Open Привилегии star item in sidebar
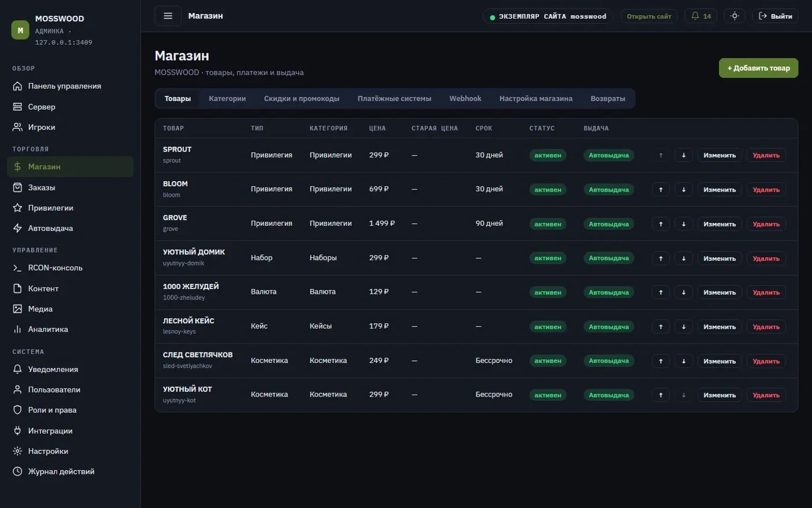This screenshot has height=508, width=812. (70, 208)
